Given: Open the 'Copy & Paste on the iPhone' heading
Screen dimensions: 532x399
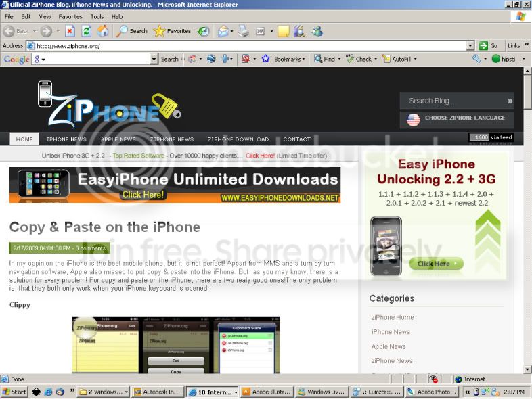Looking at the screenshot, I should 105,227.
